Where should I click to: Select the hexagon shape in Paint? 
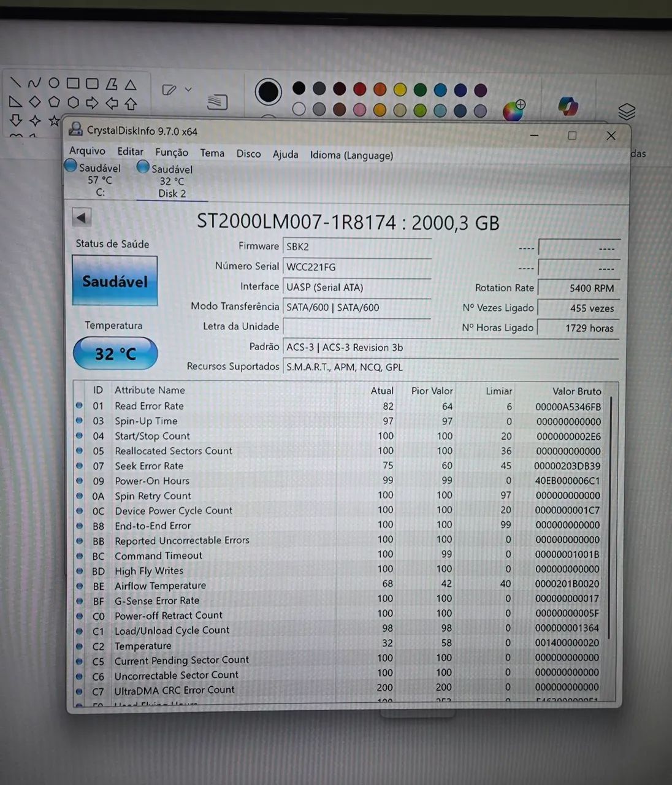pos(73,102)
